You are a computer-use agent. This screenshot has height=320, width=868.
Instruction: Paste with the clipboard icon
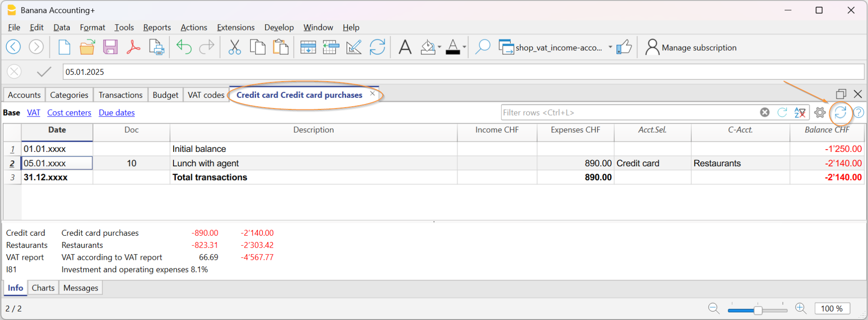pos(281,47)
